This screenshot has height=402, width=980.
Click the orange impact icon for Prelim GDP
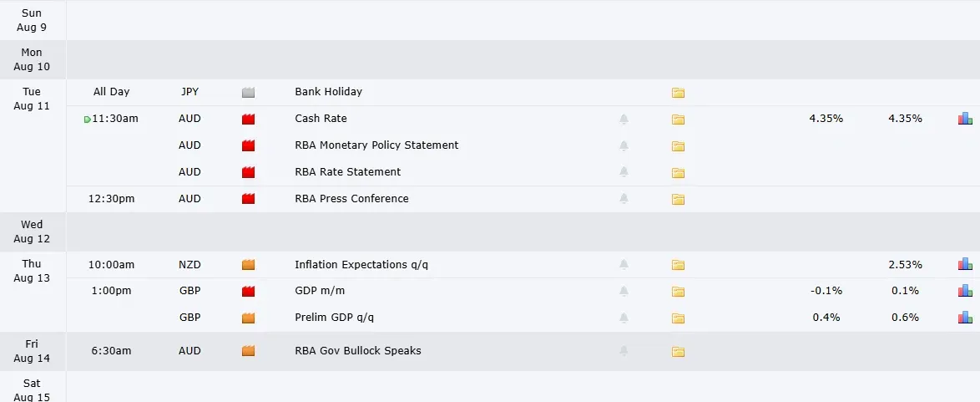tap(248, 318)
